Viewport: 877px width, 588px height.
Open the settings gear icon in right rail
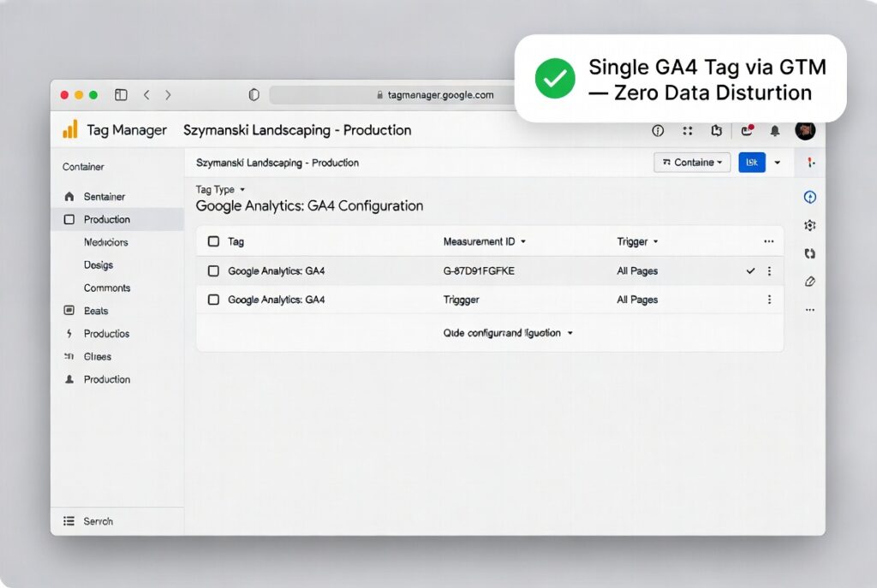click(x=809, y=225)
